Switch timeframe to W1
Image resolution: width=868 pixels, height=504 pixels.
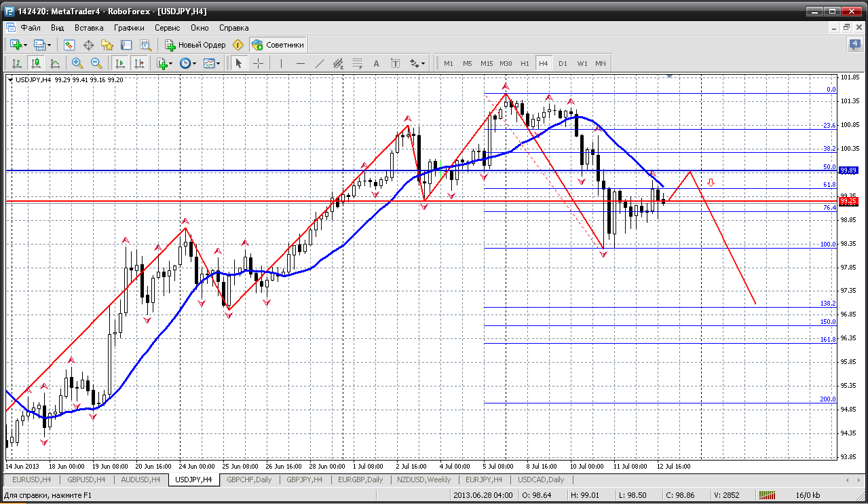pyautogui.click(x=582, y=63)
